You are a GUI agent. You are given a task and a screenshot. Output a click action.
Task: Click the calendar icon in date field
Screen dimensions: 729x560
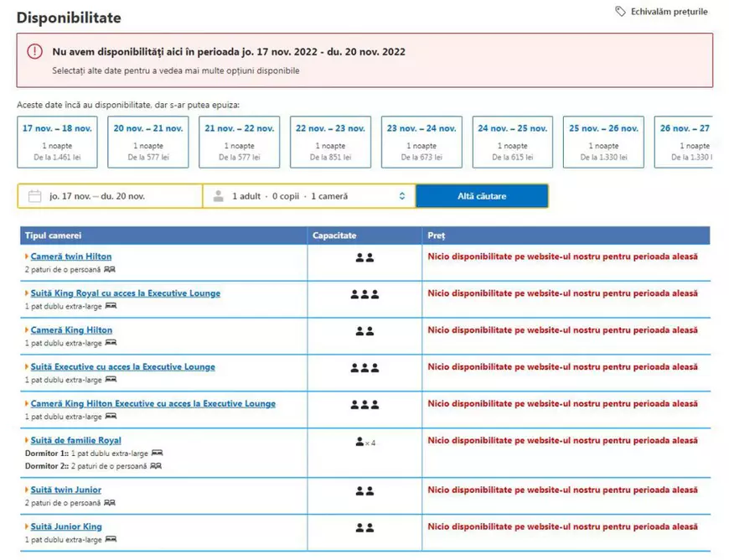pyautogui.click(x=34, y=196)
